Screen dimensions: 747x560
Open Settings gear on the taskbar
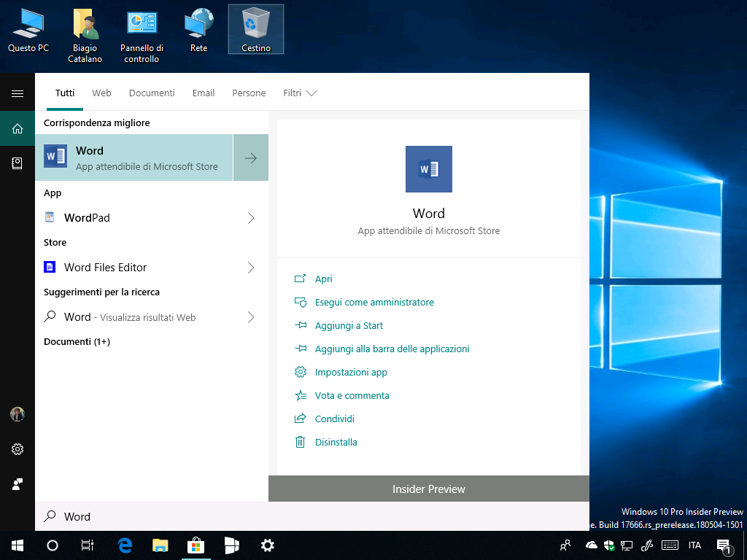(267, 545)
